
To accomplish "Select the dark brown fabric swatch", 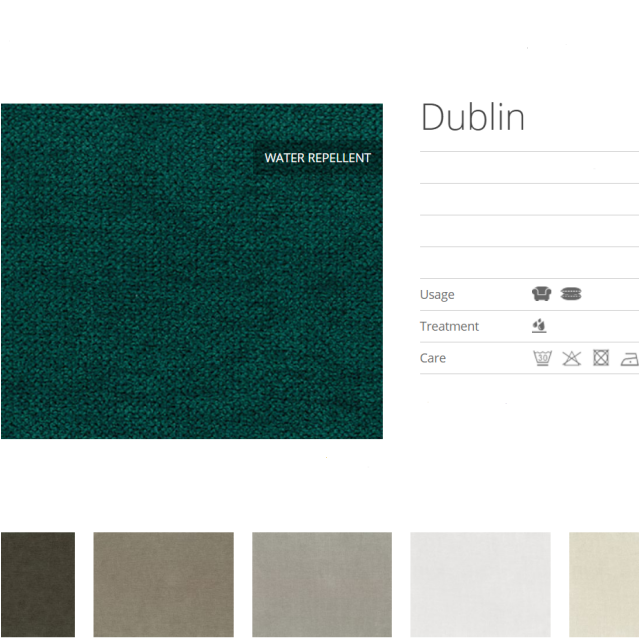I will click(37, 585).
